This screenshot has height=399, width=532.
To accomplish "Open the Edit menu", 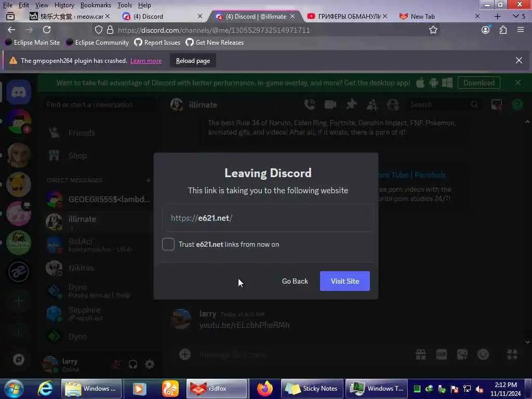I will pyautogui.click(x=23, y=5).
